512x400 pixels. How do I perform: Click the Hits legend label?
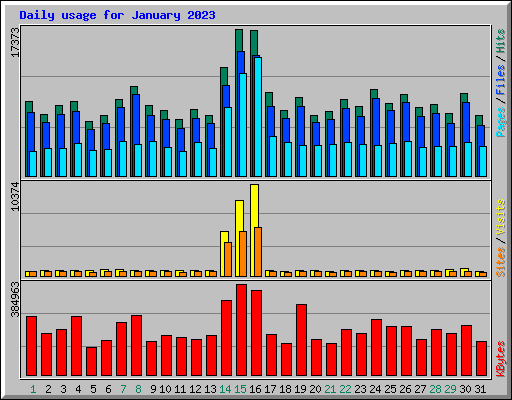(x=501, y=41)
